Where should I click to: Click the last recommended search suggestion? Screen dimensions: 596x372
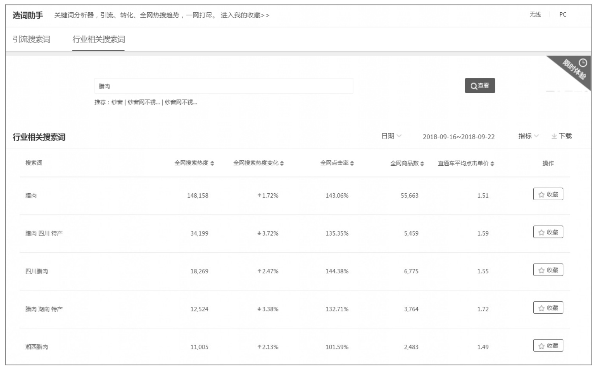point(181,102)
